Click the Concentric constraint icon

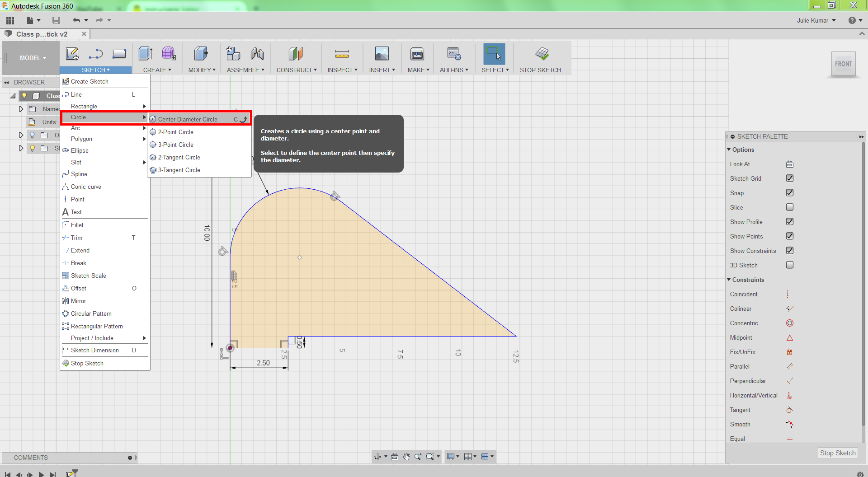pos(790,323)
